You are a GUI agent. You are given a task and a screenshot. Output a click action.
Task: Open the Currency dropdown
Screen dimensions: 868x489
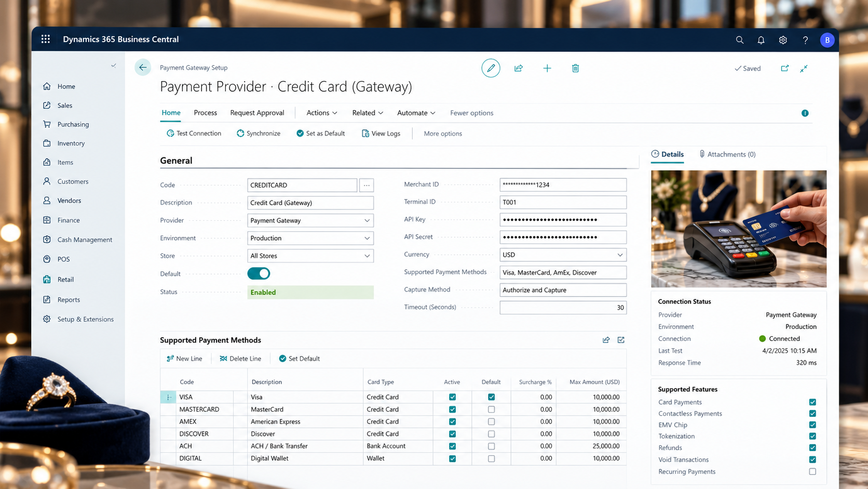coord(563,255)
